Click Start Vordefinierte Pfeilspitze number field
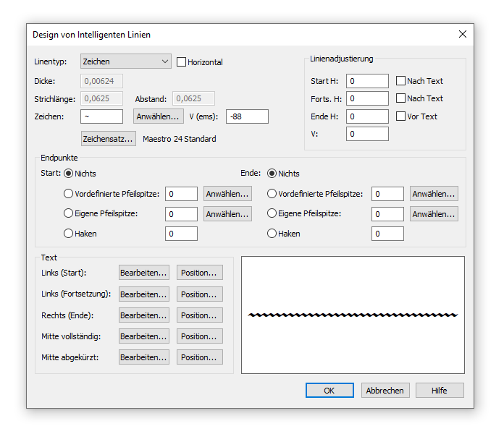This screenshot has width=504, height=434. coord(181,194)
